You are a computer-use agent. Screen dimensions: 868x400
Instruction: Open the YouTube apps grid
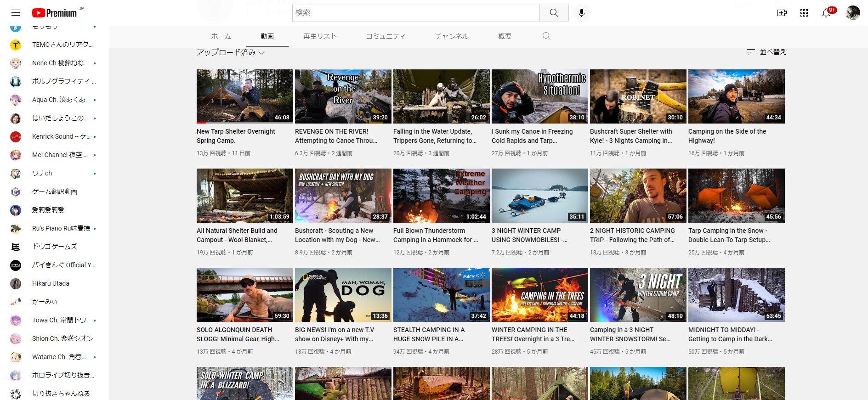(804, 13)
